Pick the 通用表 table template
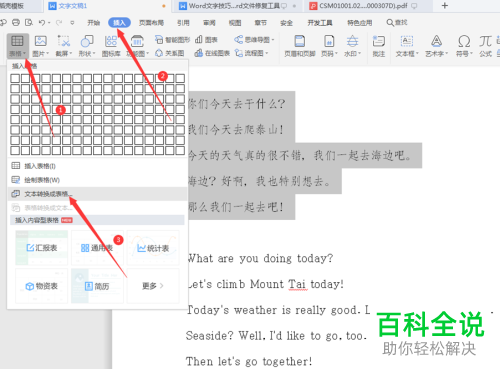The height and width of the screenshot is (369, 500). pos(97,248)
